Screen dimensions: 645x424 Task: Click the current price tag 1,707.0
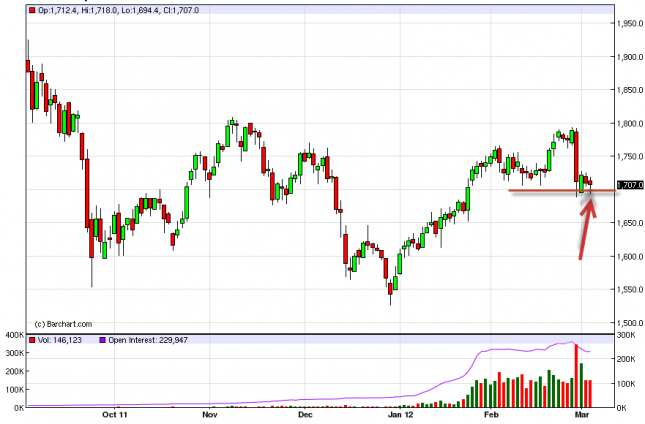[x=630, y=185]
